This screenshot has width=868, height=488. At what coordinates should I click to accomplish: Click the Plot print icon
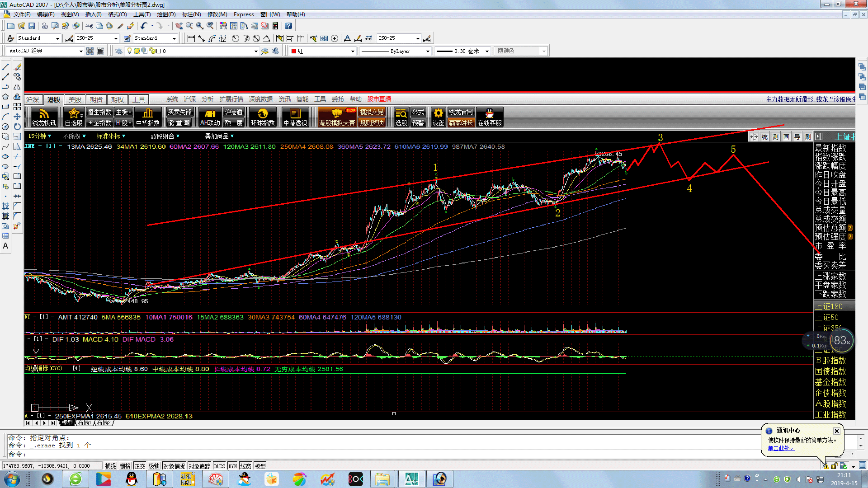pyautogui.click(x=44, y=26)
